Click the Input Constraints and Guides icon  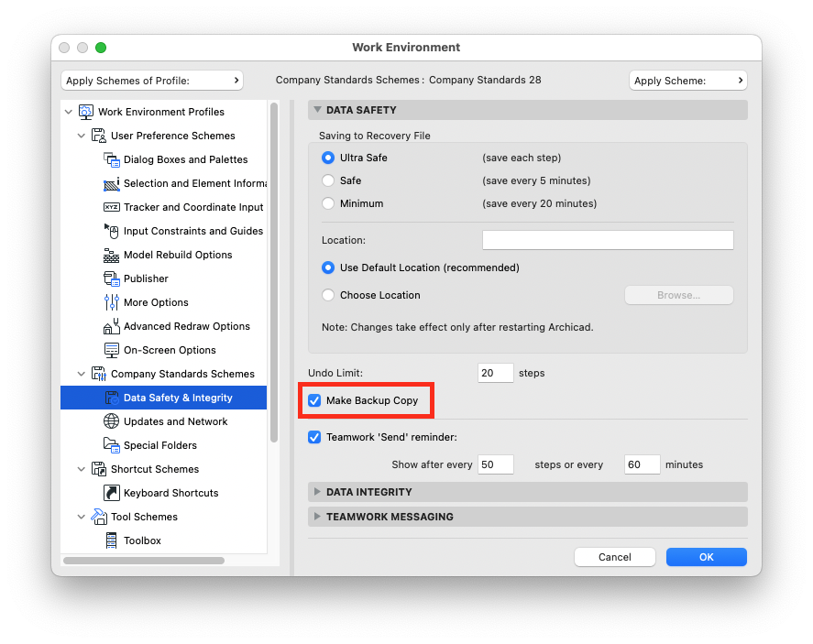[x=112, y=231]
